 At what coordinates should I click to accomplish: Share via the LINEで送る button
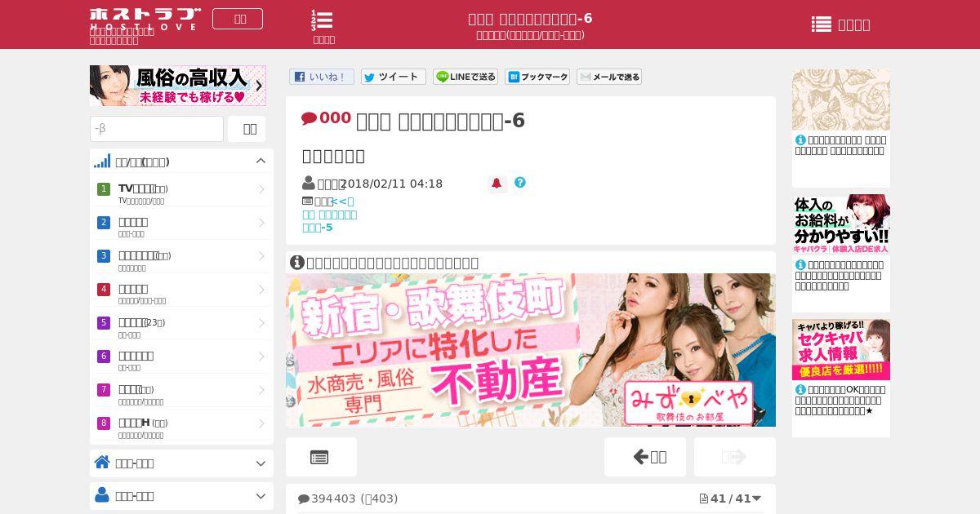(x=465, y=77)
